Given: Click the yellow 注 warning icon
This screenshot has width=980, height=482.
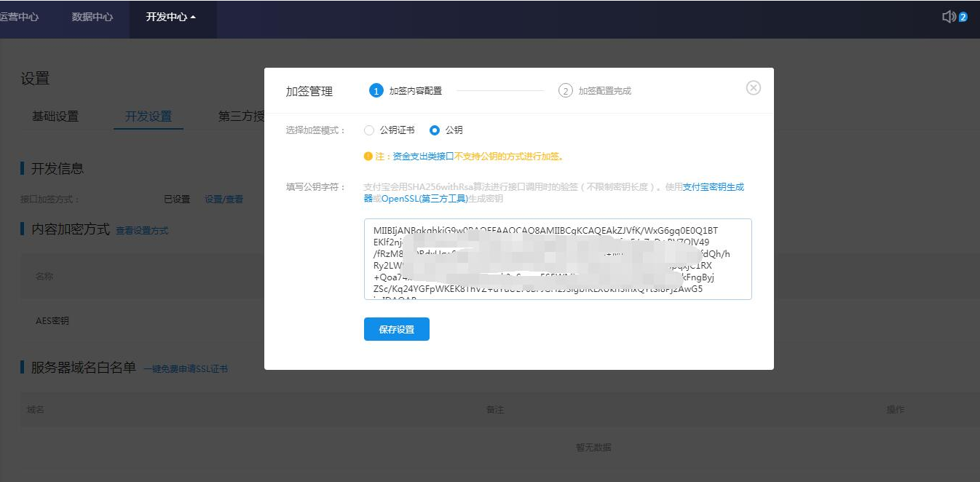Looking at the screenshot, I should [x=368, y=156].
